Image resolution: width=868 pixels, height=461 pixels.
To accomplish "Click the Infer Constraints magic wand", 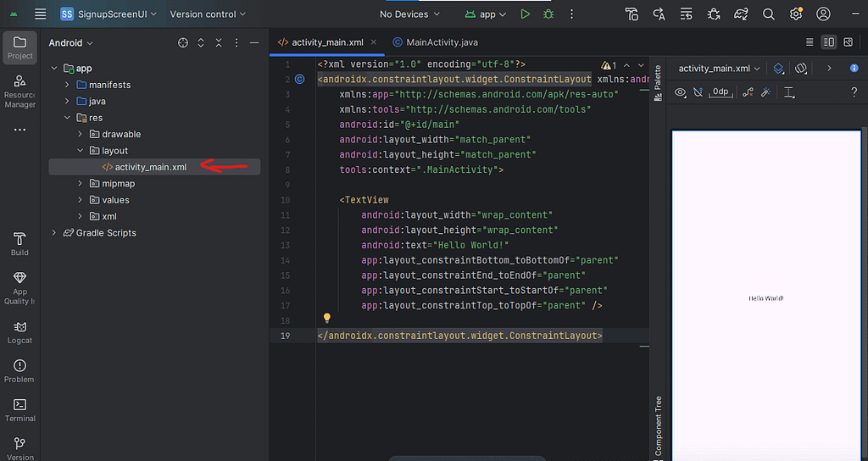I will (x=766, y=92).
